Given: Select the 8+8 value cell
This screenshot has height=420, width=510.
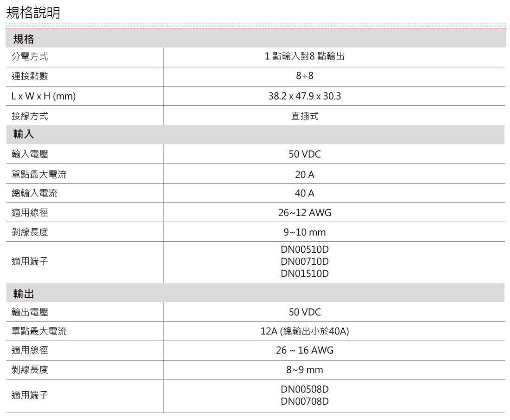Looking at the screenshot, I should point(307,77).
